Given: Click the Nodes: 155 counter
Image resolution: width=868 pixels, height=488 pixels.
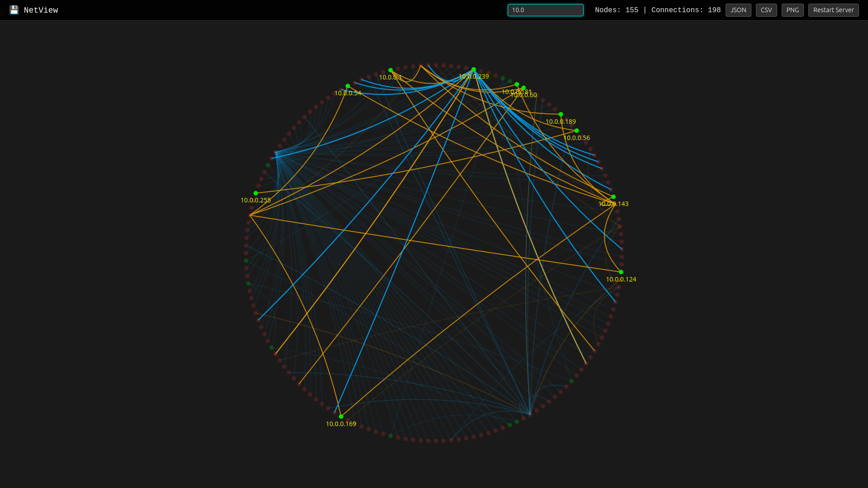Looking at the screenshot, I should (616, 9).
